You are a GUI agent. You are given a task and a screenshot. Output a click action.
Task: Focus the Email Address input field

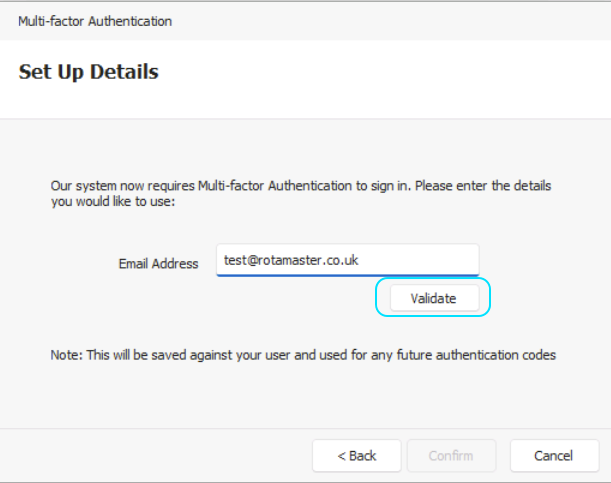(348, 260)
